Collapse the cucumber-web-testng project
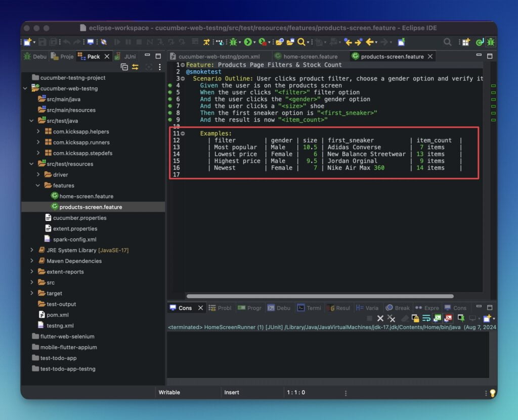 pyautogui.click(x=25, y=88)
